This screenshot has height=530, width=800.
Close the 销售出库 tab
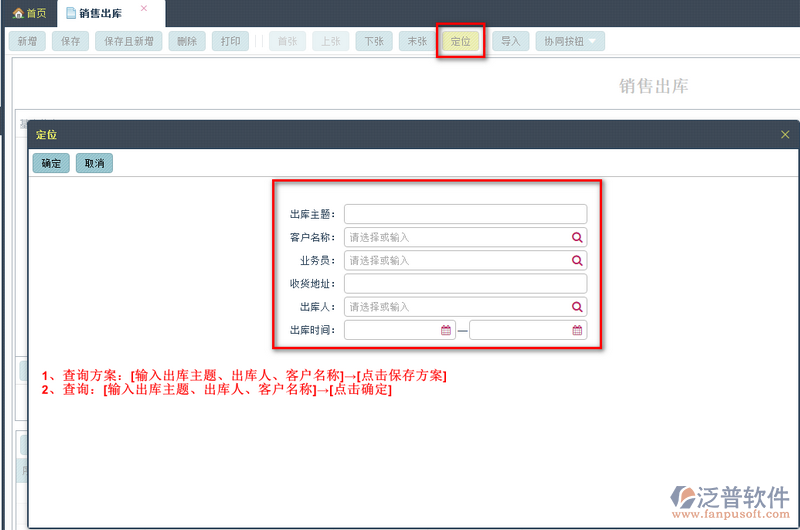point(144,8)
